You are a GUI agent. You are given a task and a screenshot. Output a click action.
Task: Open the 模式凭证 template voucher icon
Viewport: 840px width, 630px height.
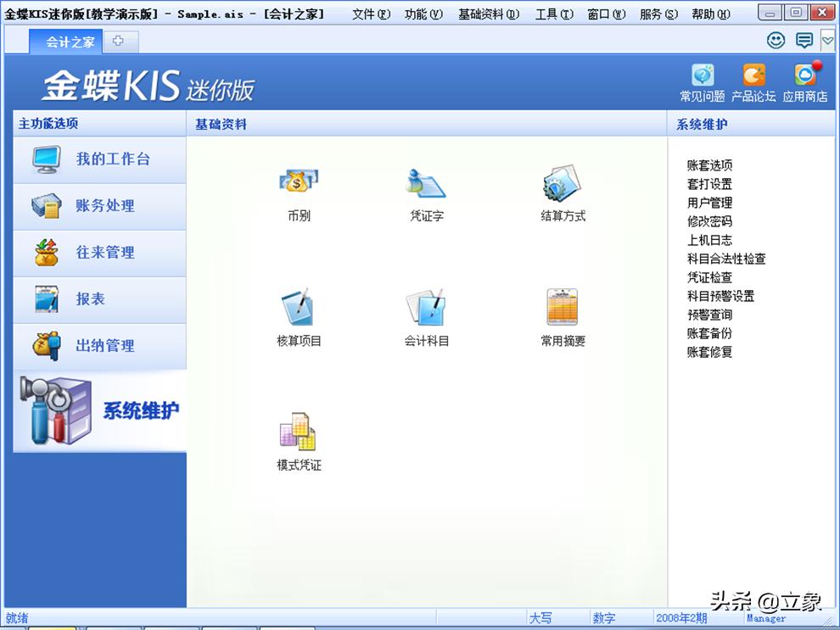click(x=297, y=432)
